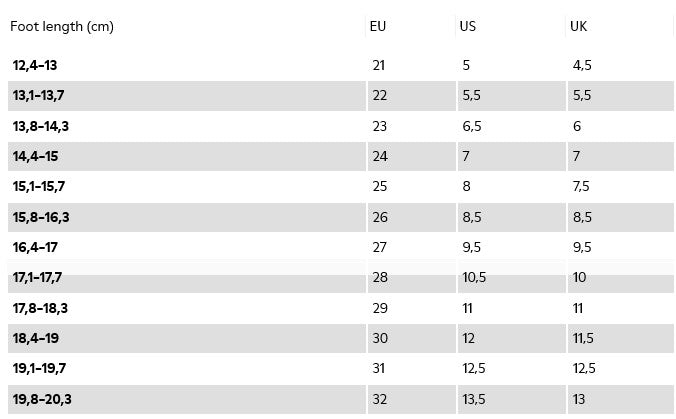Image resolution: width=676 pixels, height=419 pixels.
Task: Click the 14,4–15 foot length cell
Action: pos(36,157)
